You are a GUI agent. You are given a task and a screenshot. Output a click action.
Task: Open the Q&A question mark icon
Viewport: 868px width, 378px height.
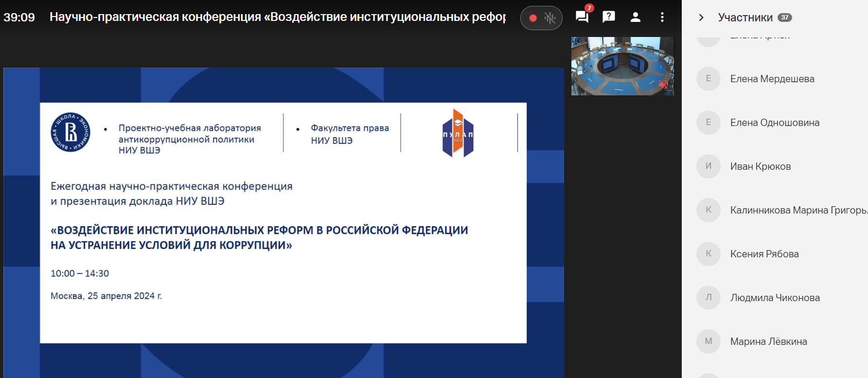tap(609, 17)
